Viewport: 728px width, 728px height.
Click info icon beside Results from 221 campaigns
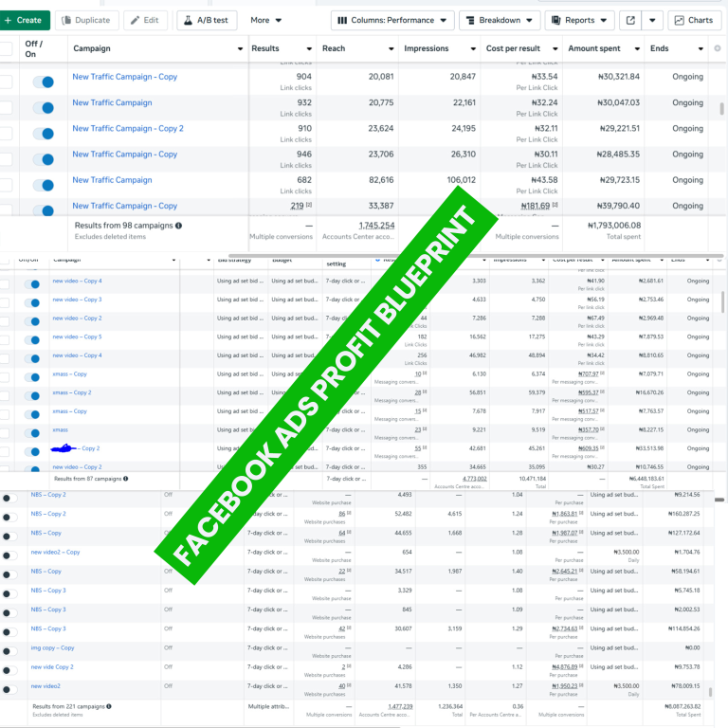[x=109, y=706]
